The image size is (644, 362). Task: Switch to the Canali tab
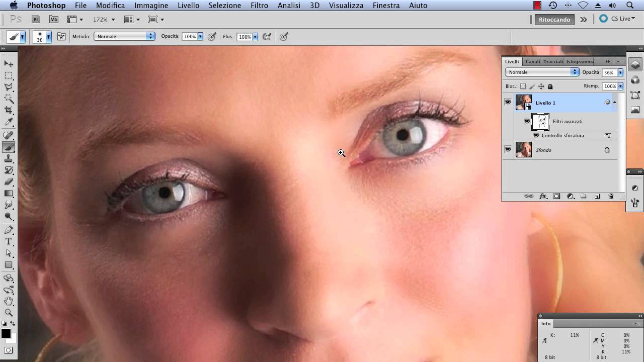click(x=532, y=61)
